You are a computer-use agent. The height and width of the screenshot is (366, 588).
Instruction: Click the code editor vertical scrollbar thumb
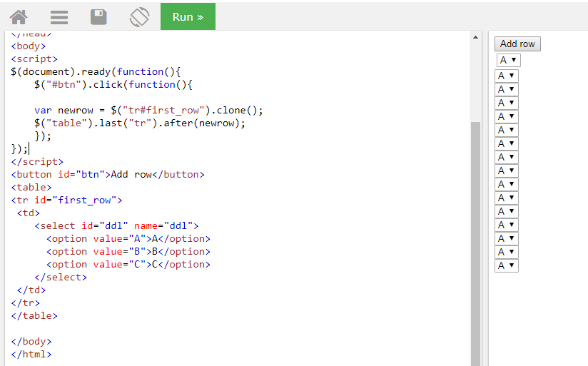tap(475, 244)
